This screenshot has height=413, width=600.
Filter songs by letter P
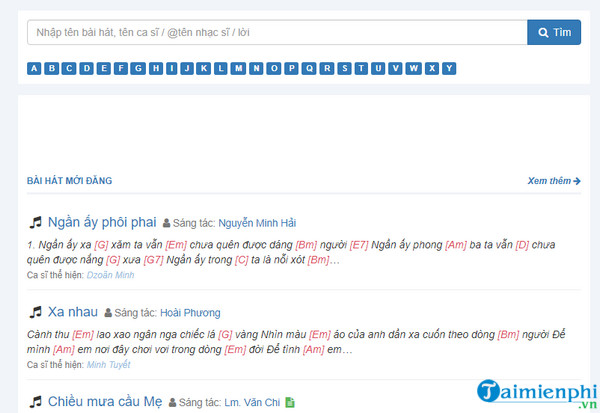291,69
